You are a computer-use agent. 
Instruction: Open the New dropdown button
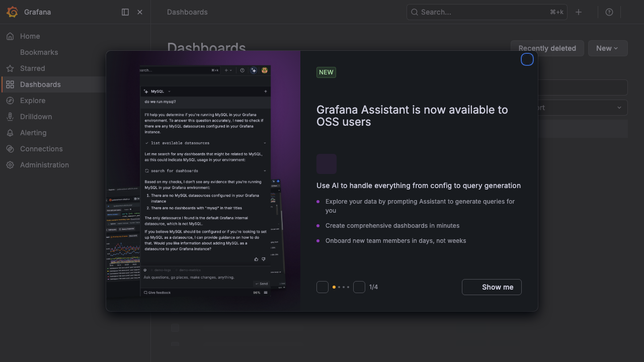(608, 48)
